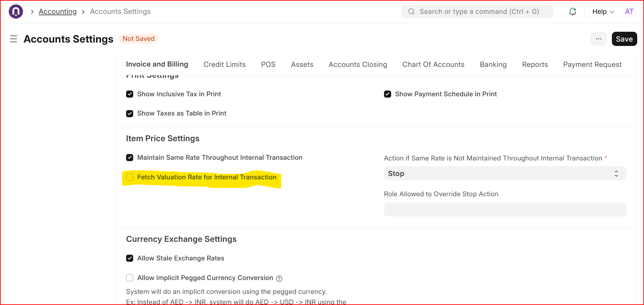The width and height of the screenshot is (644, 305).
Task: Click help icon beside Pegged Currency Conversion
Action: click(279, 279)
